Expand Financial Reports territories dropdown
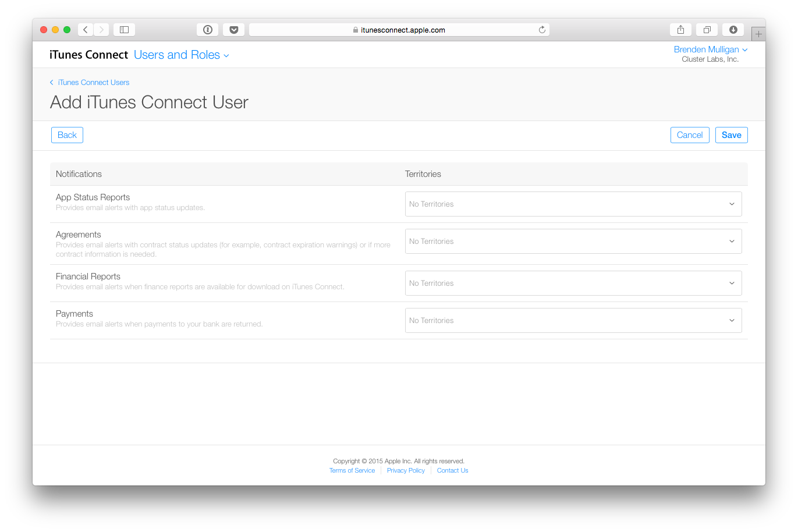The height and width of the screenshot is (532, 798). [x=573, y=283]
